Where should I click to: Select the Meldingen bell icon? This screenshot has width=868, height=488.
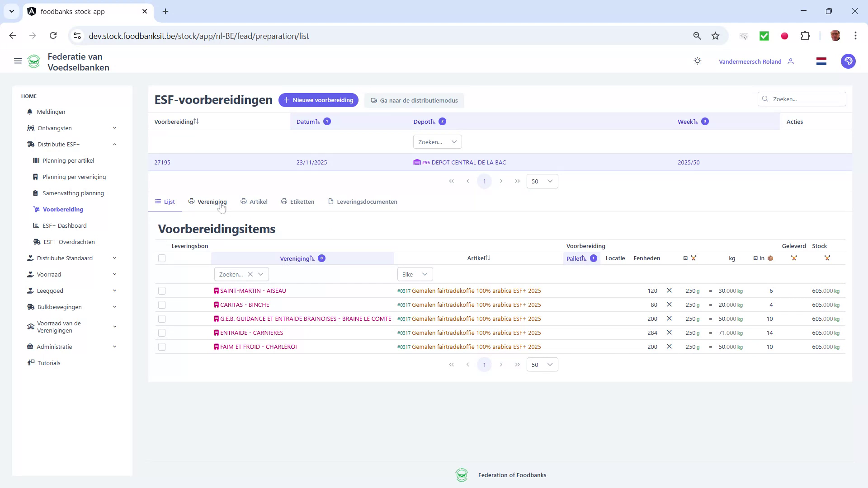(29, 112)
